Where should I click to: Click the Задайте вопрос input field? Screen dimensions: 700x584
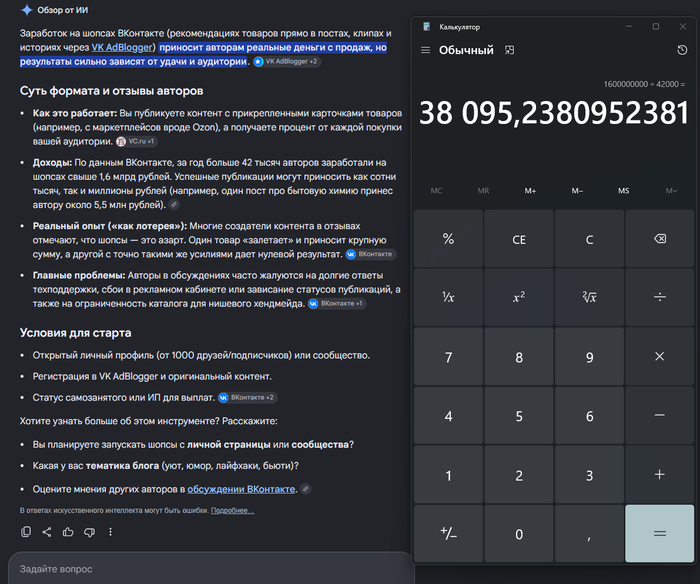coord(210,568)
